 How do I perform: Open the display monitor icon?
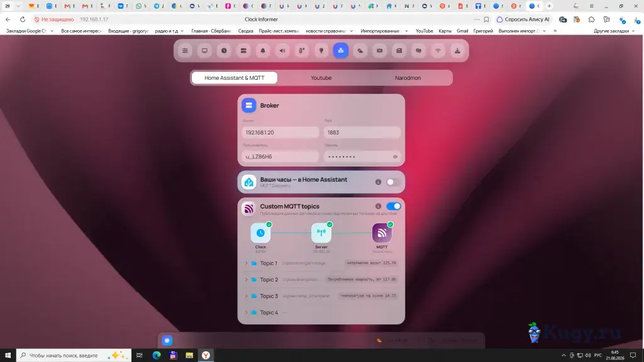(x=204, y=50)
